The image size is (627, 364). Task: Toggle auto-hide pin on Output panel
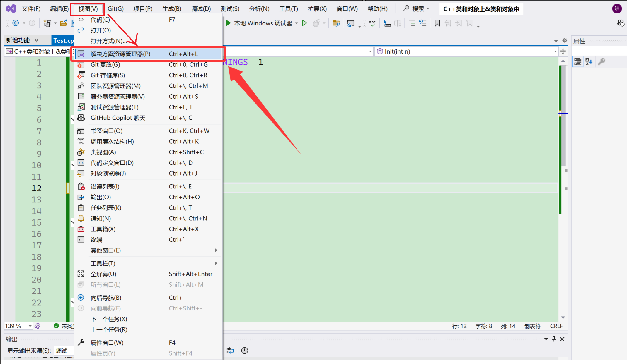pos(554,339)
